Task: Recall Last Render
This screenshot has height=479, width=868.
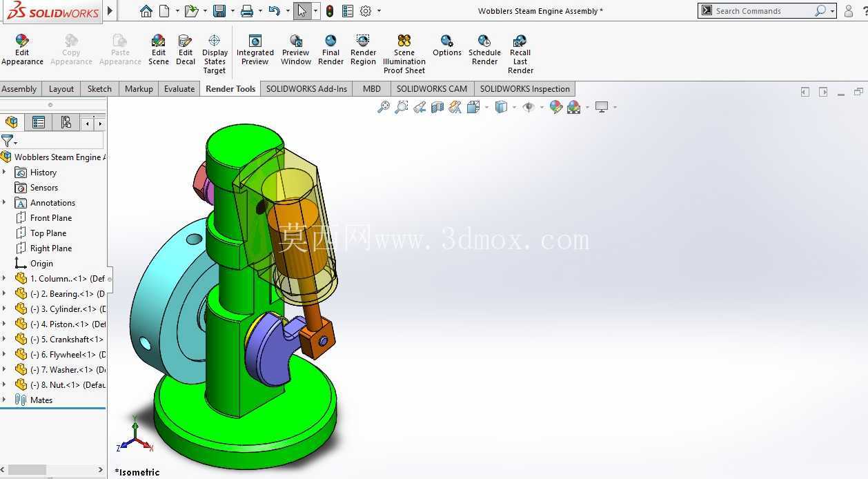Action: point(520,54)
